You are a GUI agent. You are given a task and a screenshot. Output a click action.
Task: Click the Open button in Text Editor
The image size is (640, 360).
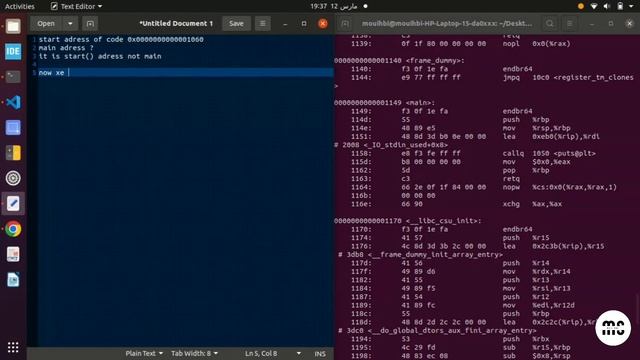(x=46, y=24)
